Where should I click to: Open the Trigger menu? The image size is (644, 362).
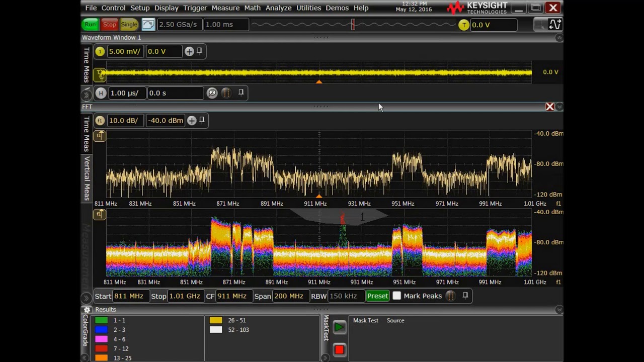tap(195, 8)
